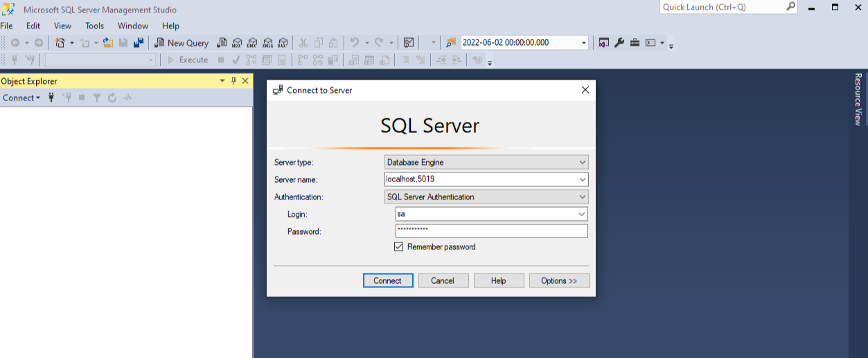868x358 pixels.
Task: Click the Open File folder icon
Action: (x=108, y=43)
